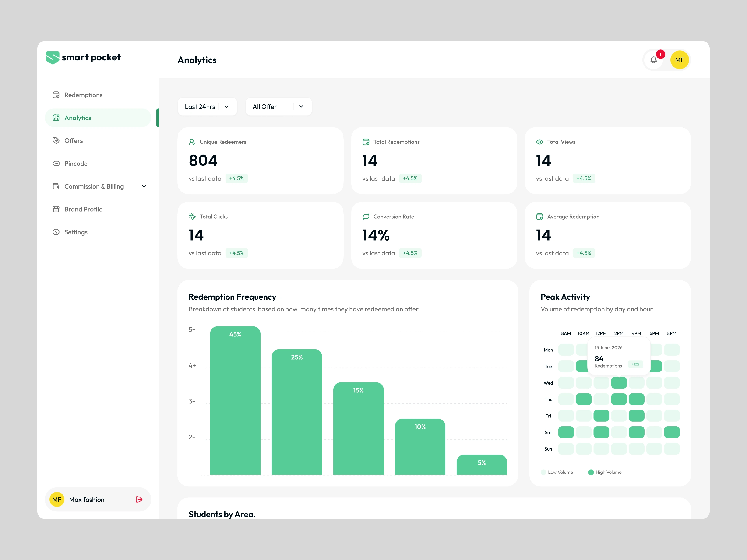Click the High Volume legend dot

tap(591, 472)
